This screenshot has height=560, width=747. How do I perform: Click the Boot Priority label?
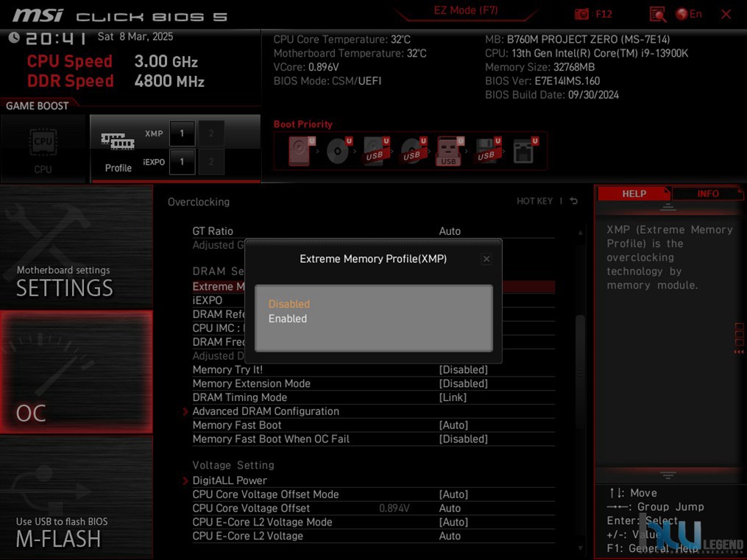pos(303,124)
